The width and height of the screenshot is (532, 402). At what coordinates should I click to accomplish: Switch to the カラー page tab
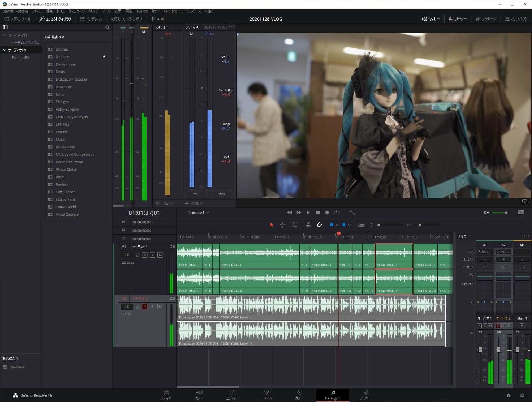coord(299,395)
